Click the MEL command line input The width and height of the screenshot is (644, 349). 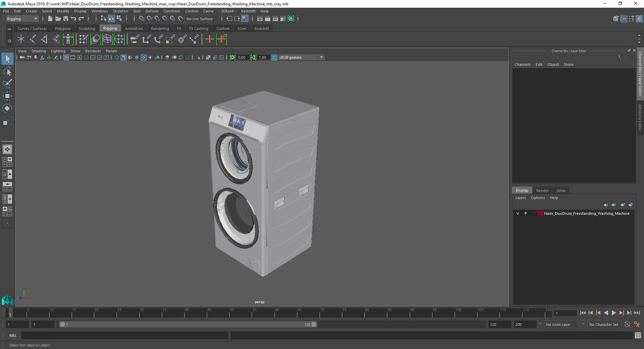click(124, 336)
